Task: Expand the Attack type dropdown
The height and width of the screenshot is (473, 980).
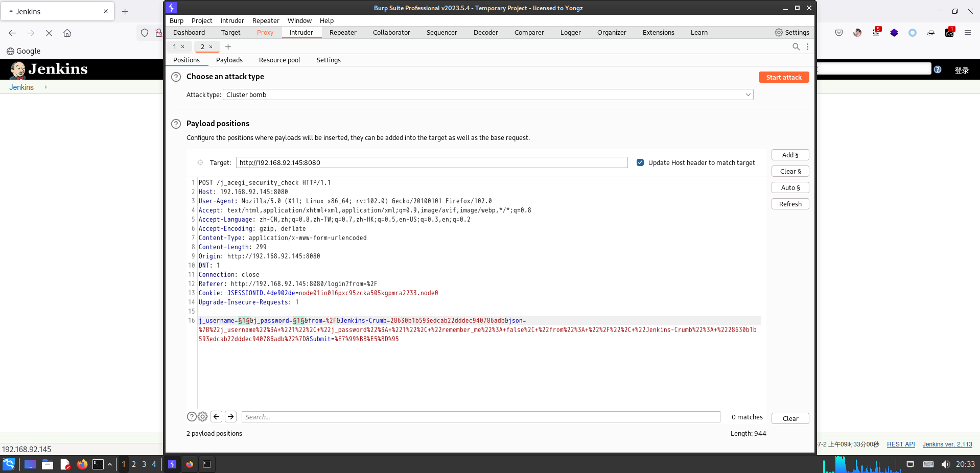Action: tap(748, 94)
